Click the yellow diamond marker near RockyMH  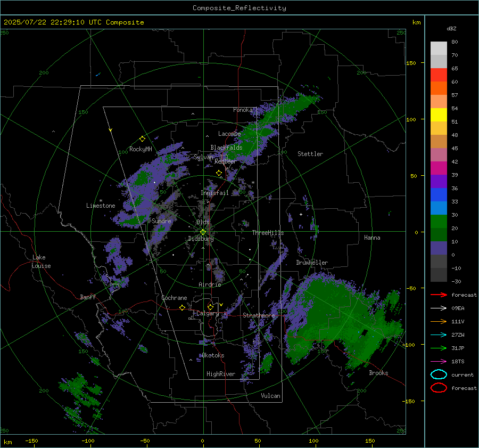pos(142,139)
